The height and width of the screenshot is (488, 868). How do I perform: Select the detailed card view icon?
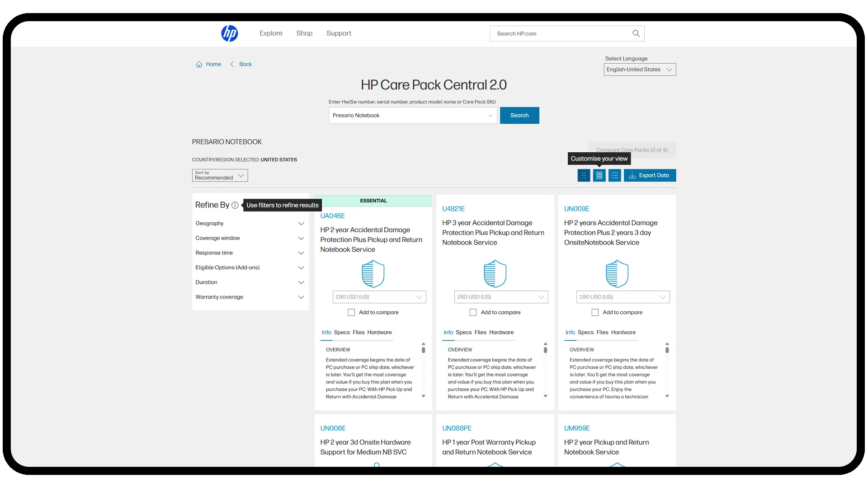(x=599, y=175)
